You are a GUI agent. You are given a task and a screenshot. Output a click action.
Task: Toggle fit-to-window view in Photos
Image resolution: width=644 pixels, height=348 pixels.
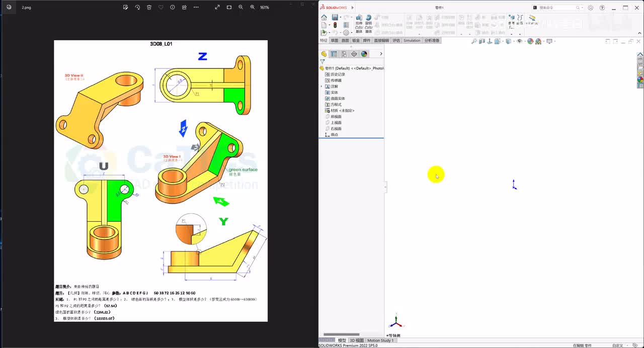[x=229, y=8]
